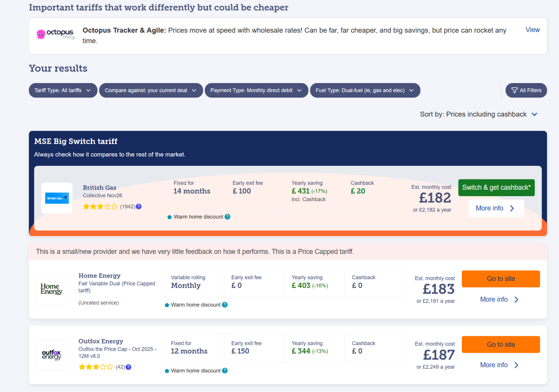Click Outfox Energy rating help icon
Image resolution: width=559 pixels, height=392 pixels.
pyautogui.click(x=129, y=367)
